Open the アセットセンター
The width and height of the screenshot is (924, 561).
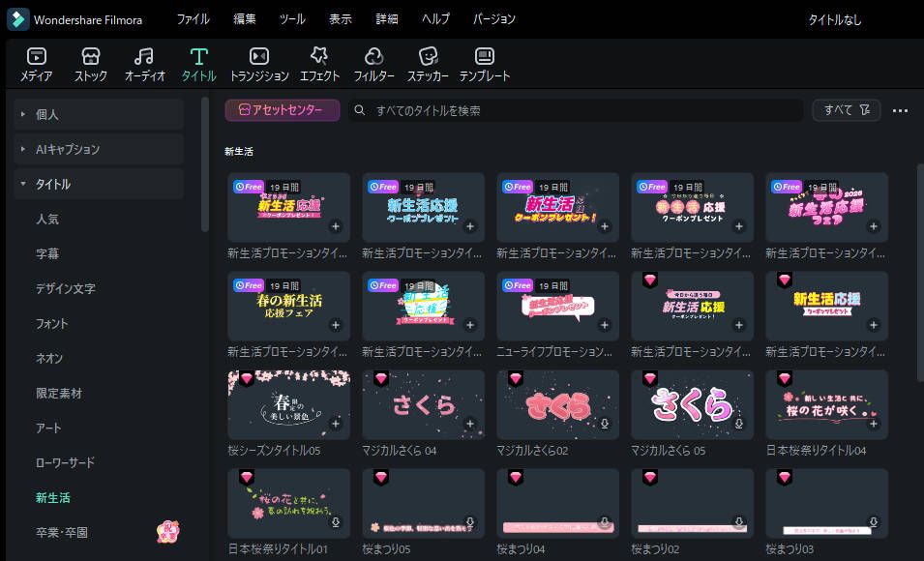pos(284,109)
